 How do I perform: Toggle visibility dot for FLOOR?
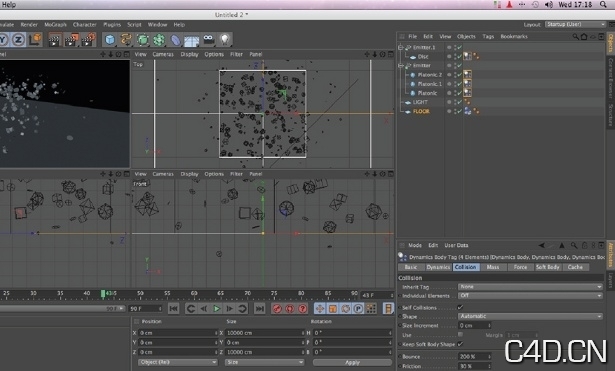(449, 111)
